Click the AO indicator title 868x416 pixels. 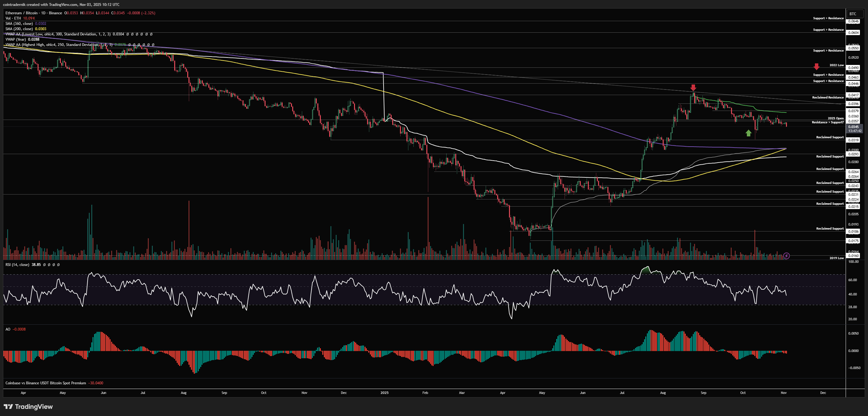click(x=8, y=329)
